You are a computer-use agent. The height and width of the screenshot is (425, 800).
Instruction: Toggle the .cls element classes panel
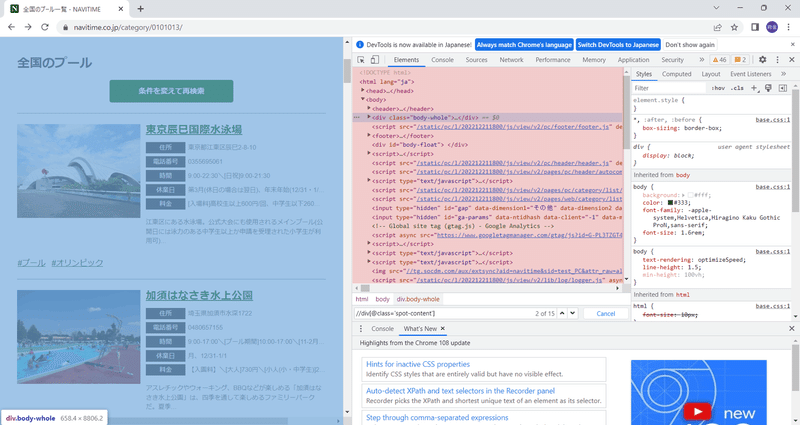[737, 88]
